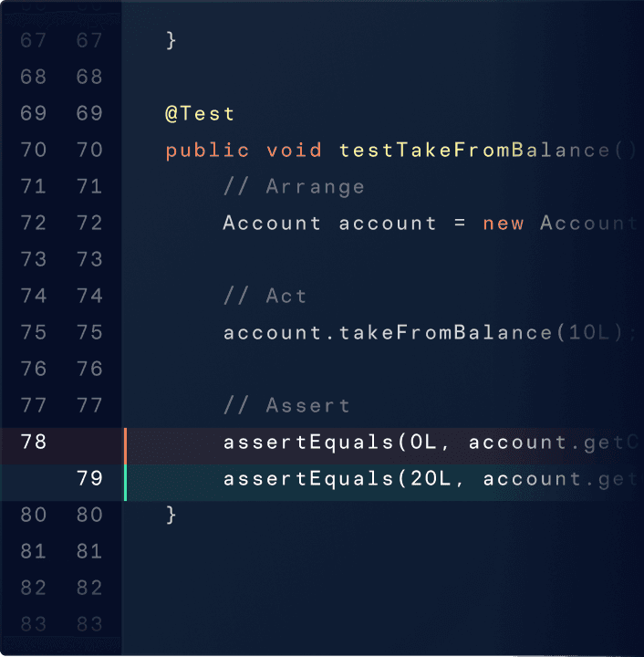Click the added assertEquals(20L code line

pyautogui.click(x=401, y=479)
